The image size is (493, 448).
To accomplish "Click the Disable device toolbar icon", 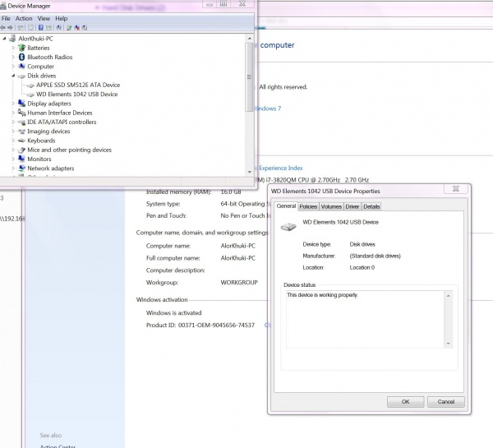I will [85, 28].
